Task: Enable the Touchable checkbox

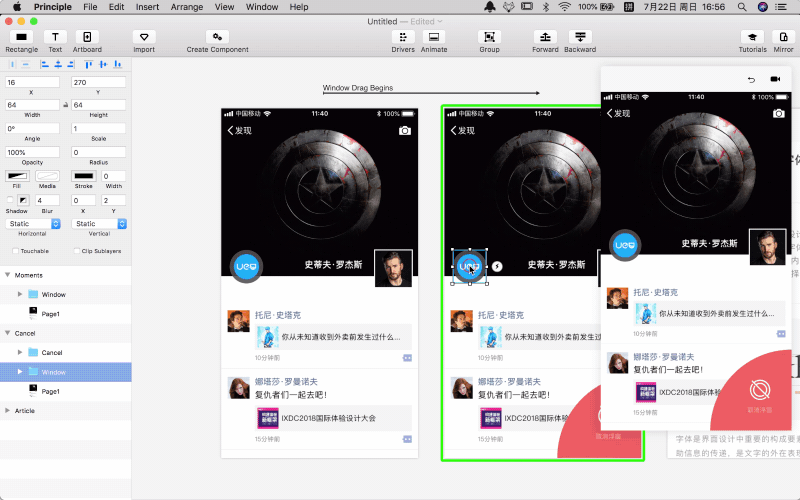Action: pyautogui.click(x=16, y=250)
